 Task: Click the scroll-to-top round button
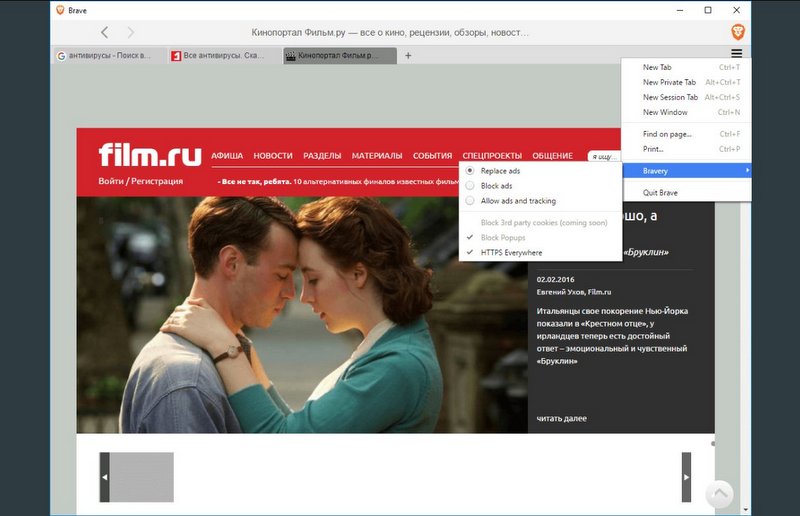pyautogui.click(x=719, y=494)
